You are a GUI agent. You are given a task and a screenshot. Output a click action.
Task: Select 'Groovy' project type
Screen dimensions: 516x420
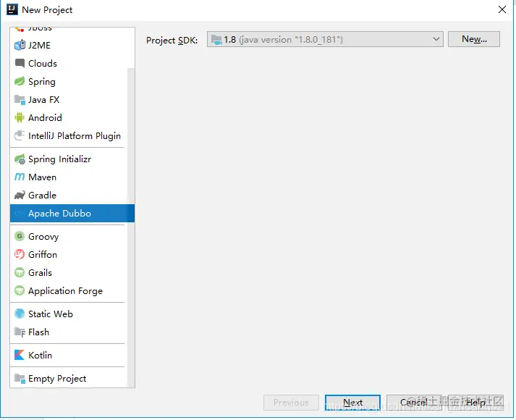(69, 236)
